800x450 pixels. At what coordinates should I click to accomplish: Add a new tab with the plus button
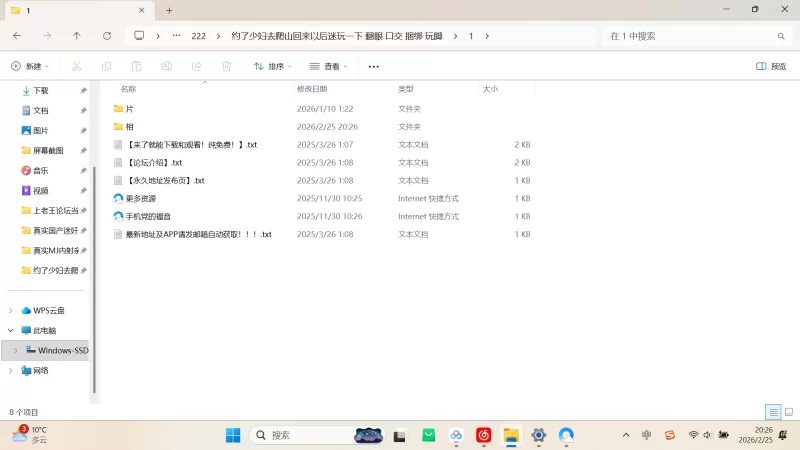(169, 10)
